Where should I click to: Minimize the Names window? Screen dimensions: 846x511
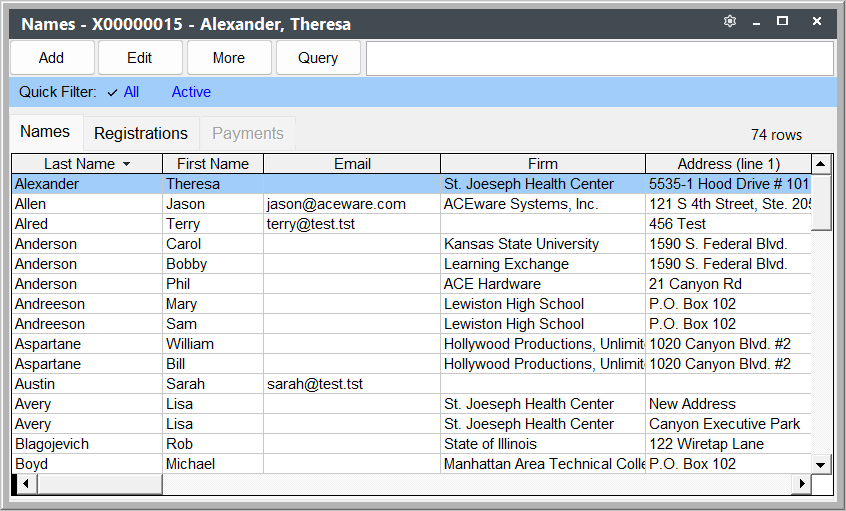pyautogui.click(x=756, y=23)
